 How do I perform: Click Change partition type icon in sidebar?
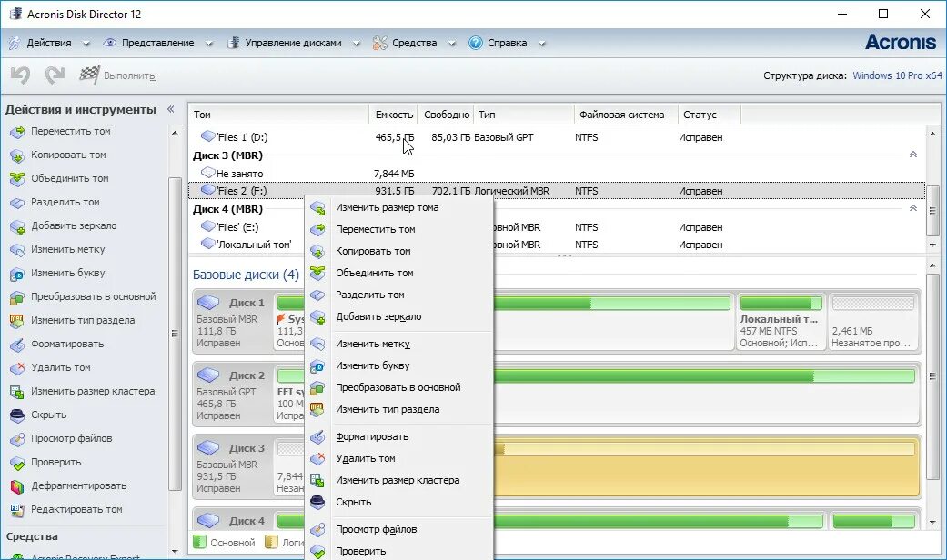click(x=17, y=320)
